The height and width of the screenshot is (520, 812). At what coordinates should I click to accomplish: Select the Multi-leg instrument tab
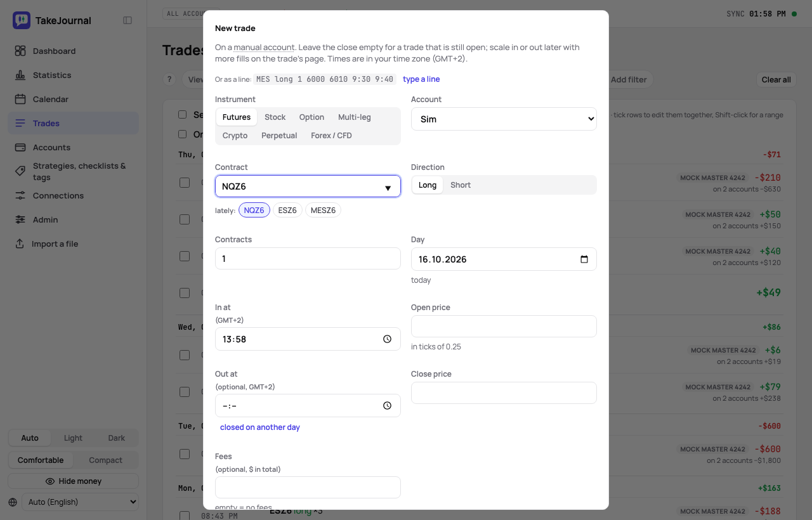[x=355, y=117]
